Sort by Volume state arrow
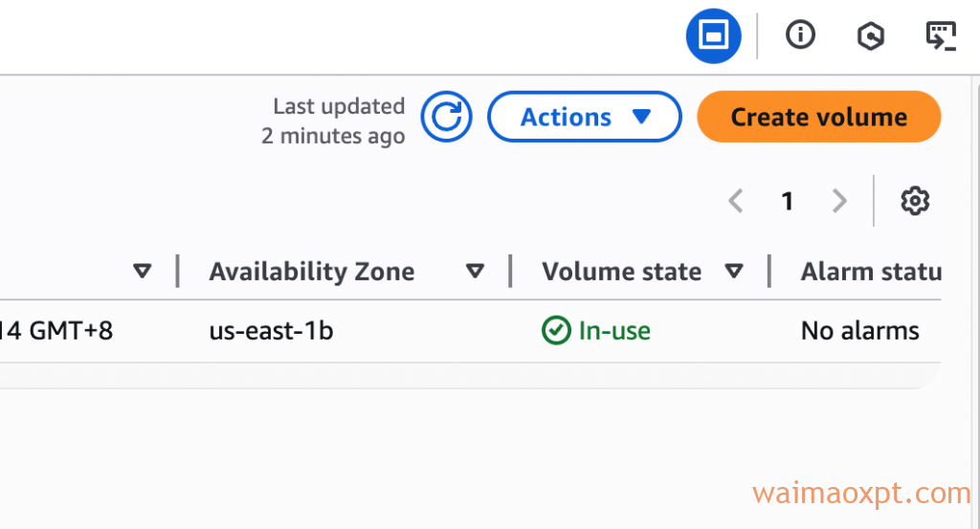The image size is (980, 529). pos(734,271)
